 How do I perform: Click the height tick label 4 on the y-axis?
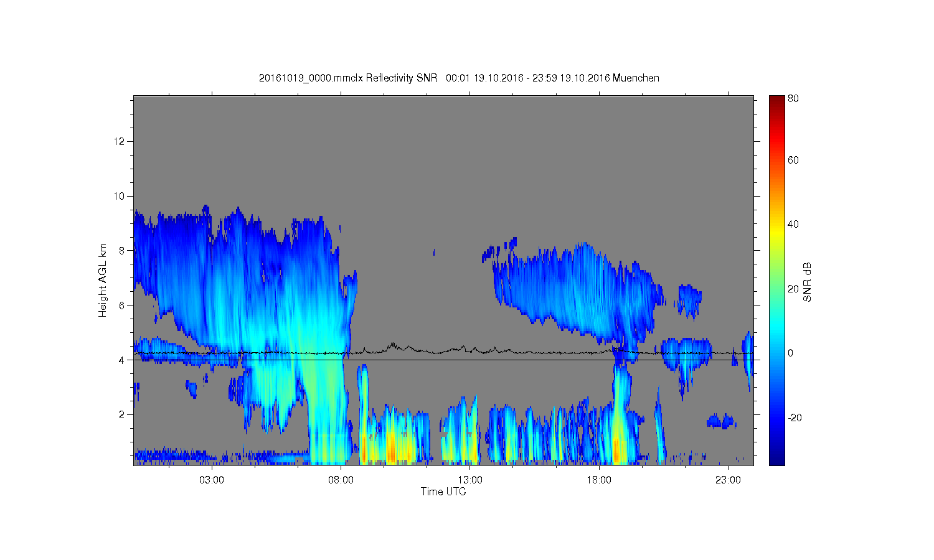[123, 360]
